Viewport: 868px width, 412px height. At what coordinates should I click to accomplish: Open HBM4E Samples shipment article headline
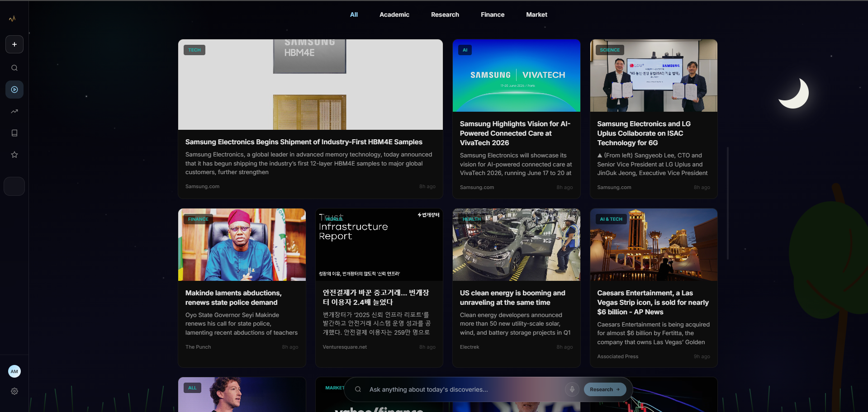click(304, 142)
